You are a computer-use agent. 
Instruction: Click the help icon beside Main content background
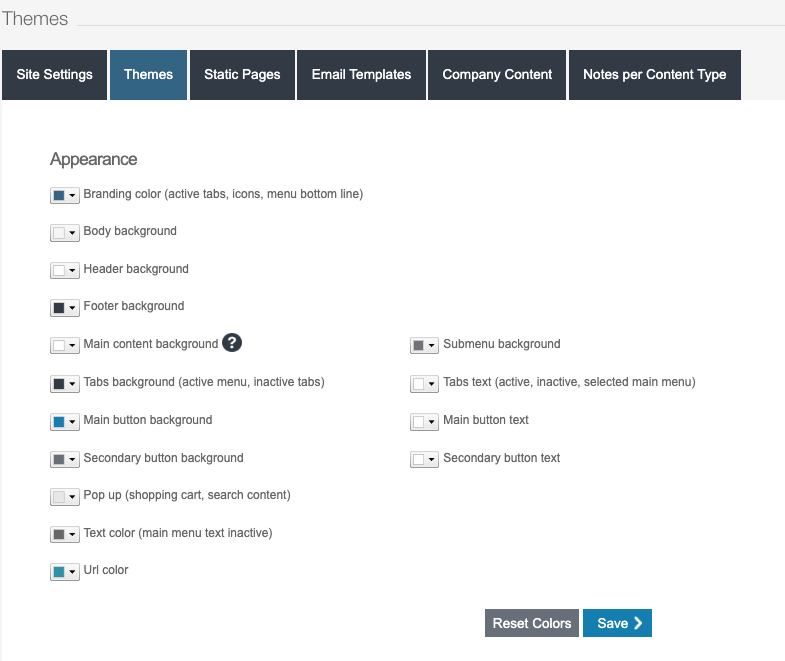coord(232,343)
